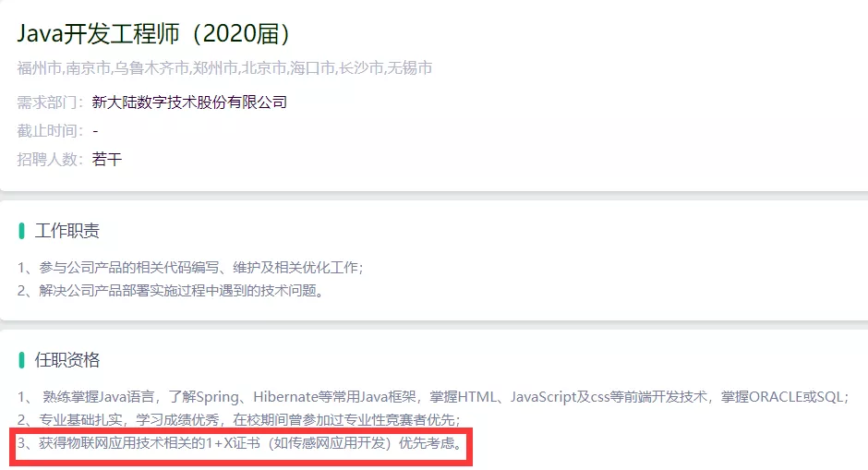
Task: Click the green bar beside 工作职责
Action: point(21,231)
